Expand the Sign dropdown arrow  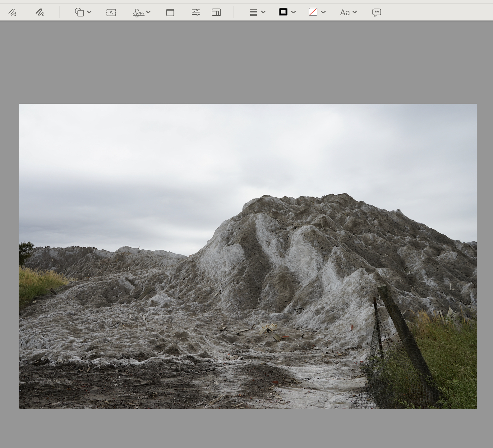click(x=149, y=12)
